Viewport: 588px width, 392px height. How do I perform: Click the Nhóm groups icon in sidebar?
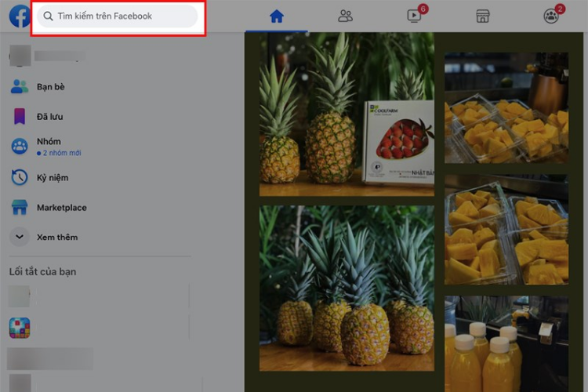[x=19, y=147]
